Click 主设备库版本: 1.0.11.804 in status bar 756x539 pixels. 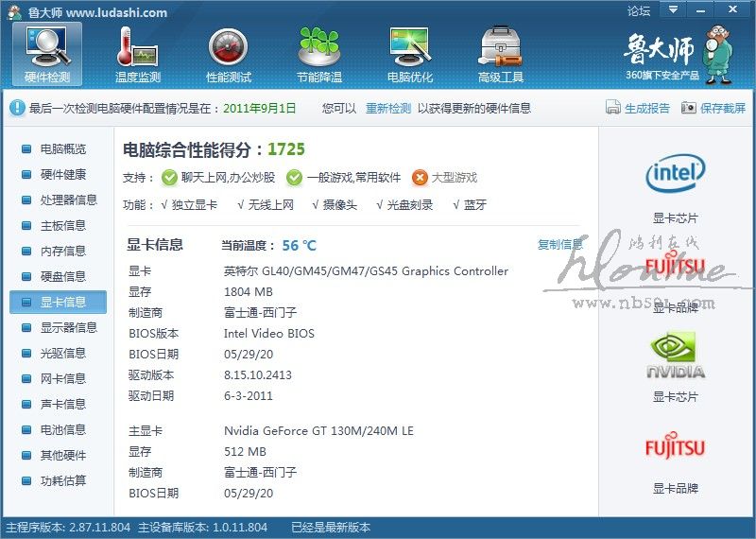click(202, 528)
